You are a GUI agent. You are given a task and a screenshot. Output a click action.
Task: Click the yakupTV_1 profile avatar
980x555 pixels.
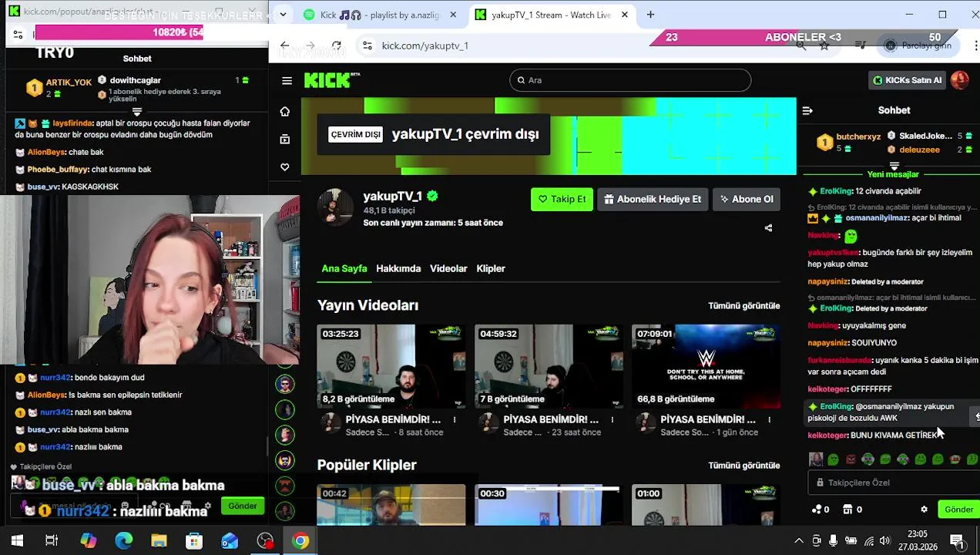pos(335,206)
